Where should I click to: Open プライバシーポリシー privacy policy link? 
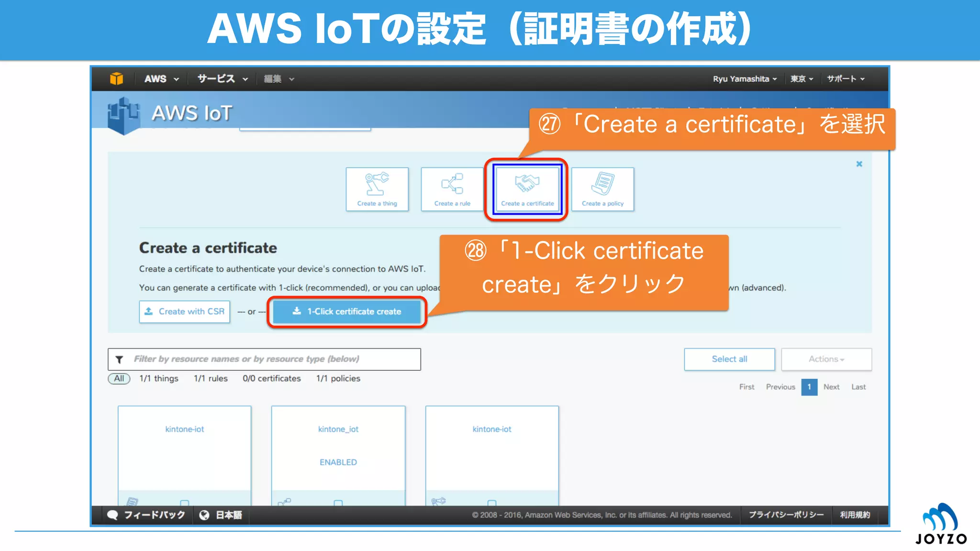786,515
